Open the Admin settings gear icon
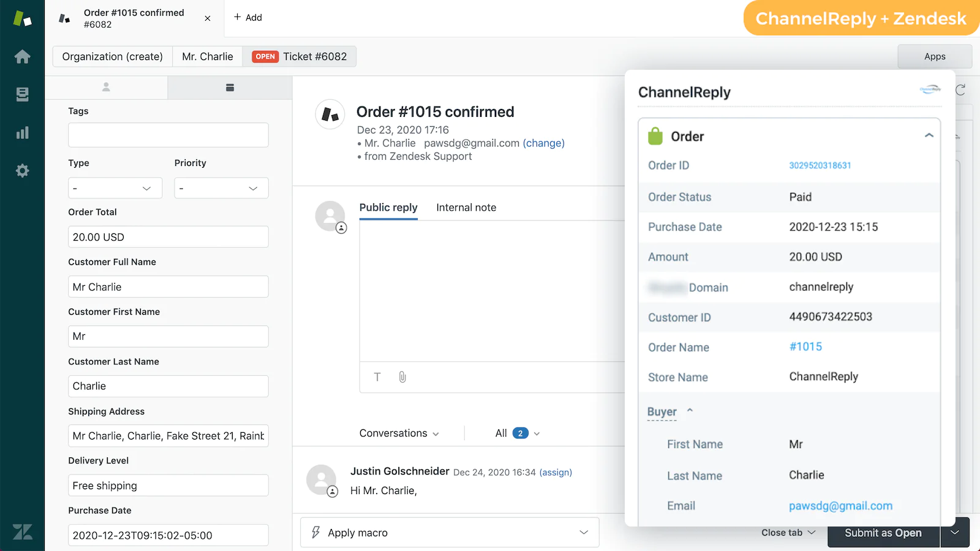980x551 pixels. (22, 171)
